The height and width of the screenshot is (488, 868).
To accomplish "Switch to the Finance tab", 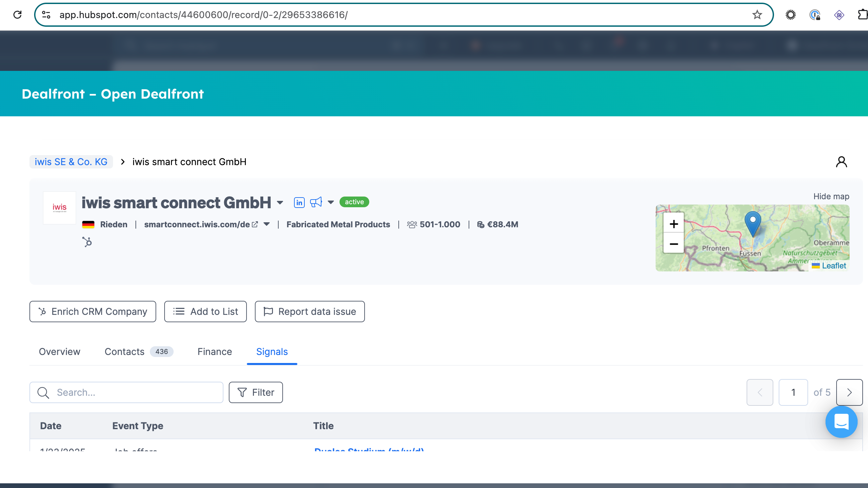I will (214, 352).
